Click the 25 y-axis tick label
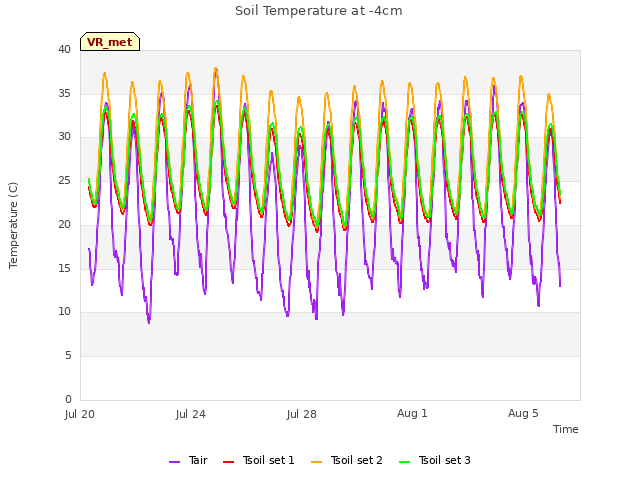 click(x=64, y=180)
